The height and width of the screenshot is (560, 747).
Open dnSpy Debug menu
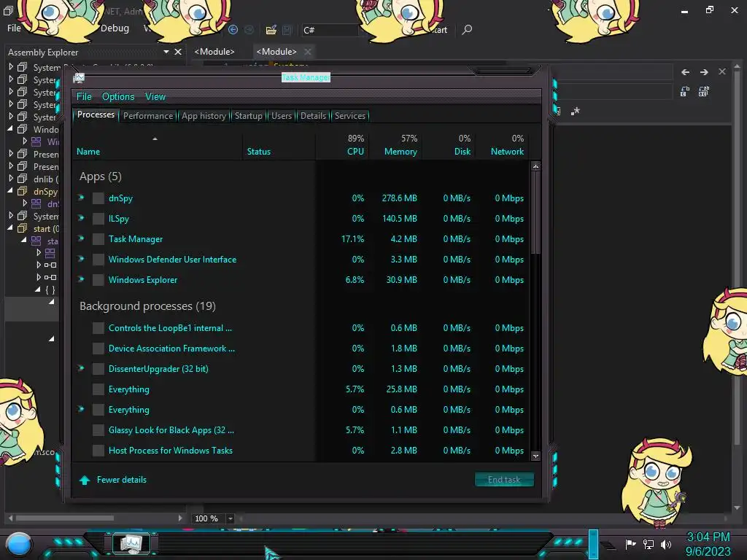tap(115, 28)
